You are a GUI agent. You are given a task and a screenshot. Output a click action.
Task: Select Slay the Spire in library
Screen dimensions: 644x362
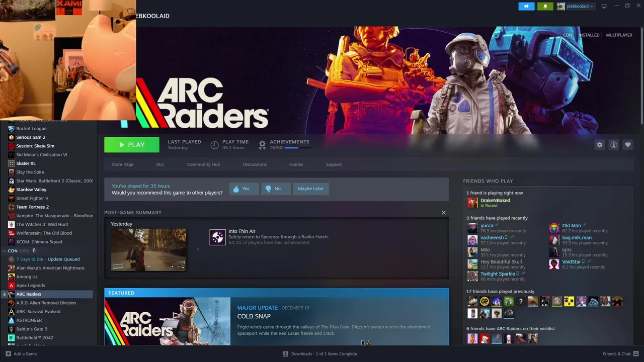tap(30, 172)
